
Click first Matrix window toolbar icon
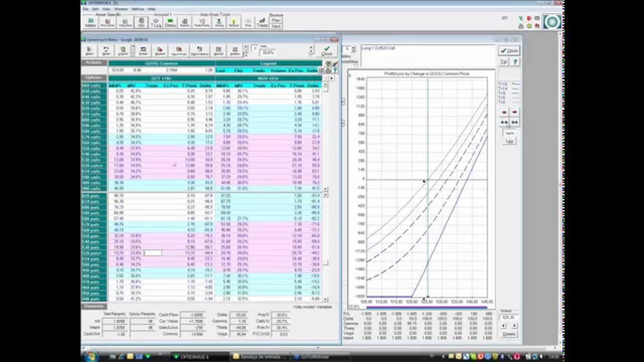tap(90, 51)
